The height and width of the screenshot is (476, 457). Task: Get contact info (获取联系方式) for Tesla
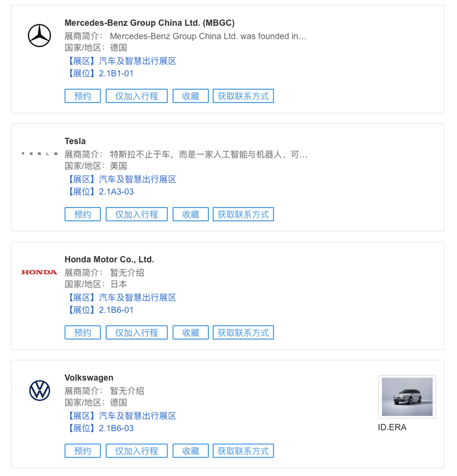click(243, 214)
